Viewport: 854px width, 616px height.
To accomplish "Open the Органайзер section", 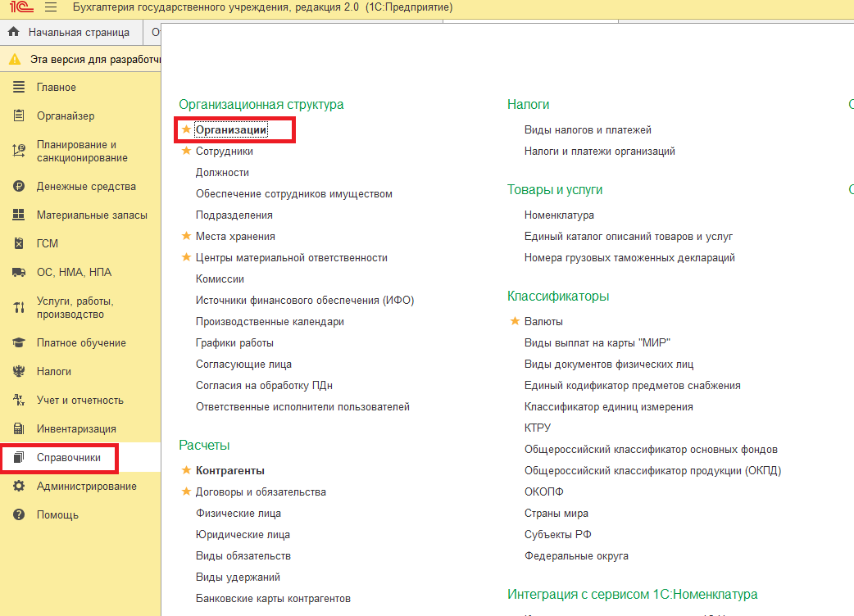I will click(x=66, y=115).
